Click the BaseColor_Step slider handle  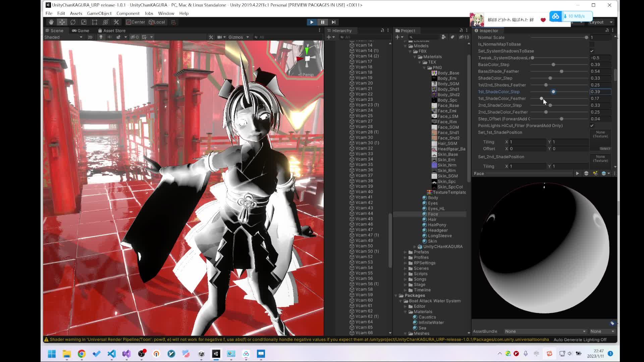click(x=553, y=65)
